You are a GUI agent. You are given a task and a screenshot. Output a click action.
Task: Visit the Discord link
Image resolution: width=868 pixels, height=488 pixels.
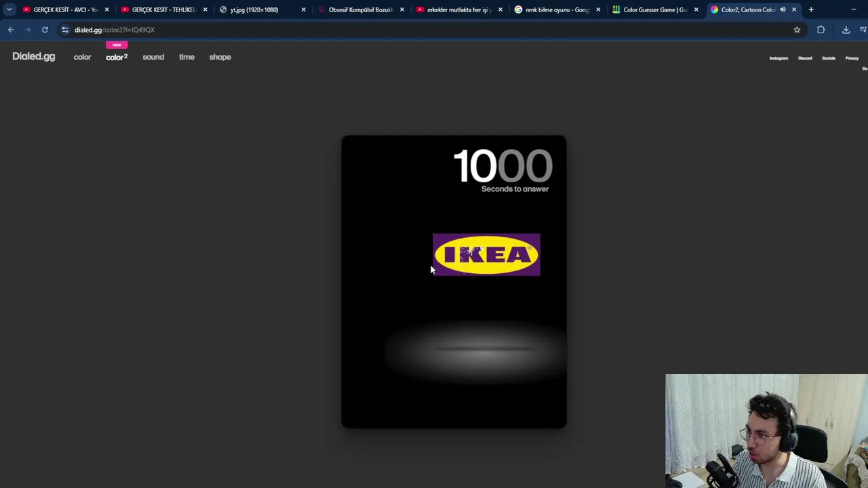click(805, 58)
